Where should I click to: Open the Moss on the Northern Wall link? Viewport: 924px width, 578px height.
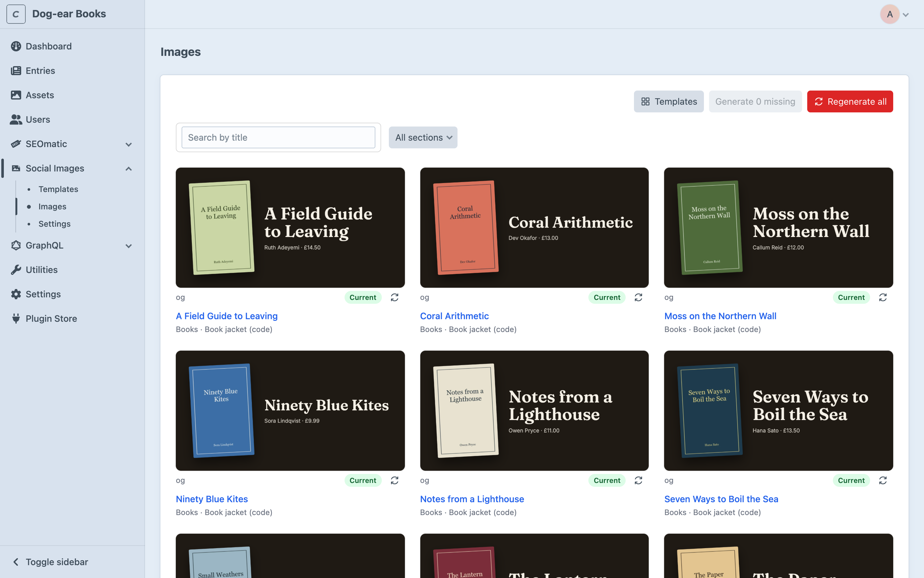pyautogui.click(x=720, y=316)
